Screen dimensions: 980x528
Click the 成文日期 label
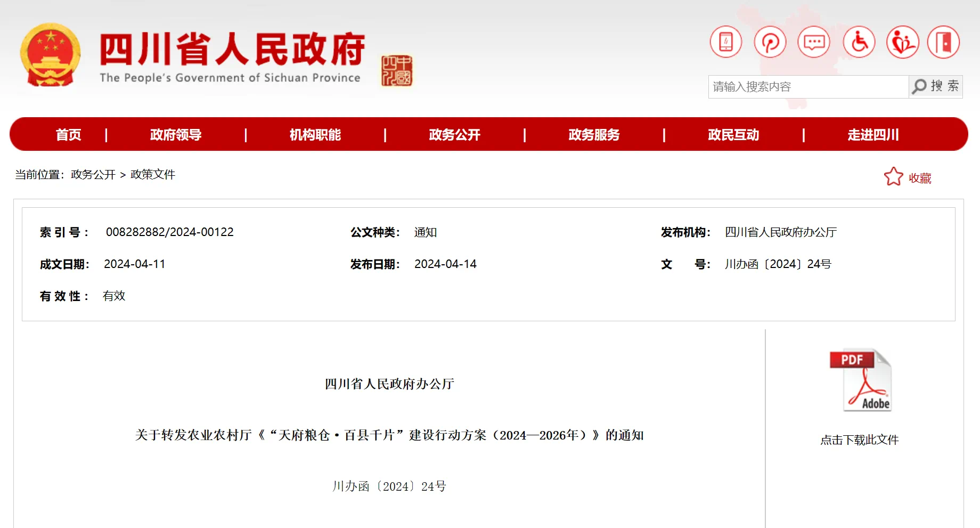coord(64,264)
